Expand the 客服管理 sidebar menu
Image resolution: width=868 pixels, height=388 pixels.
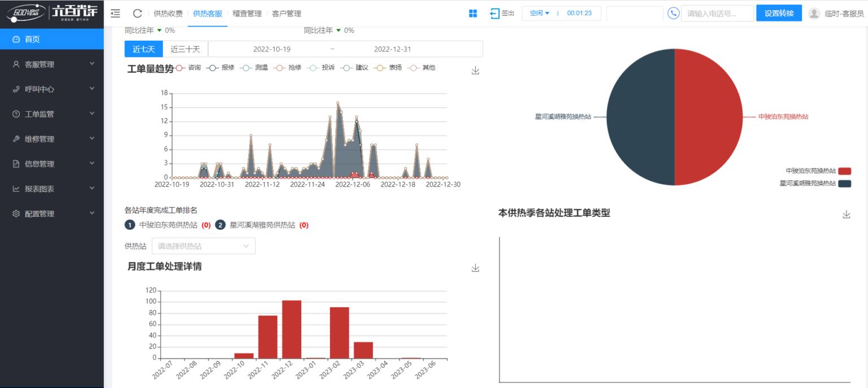pos(52,64)
